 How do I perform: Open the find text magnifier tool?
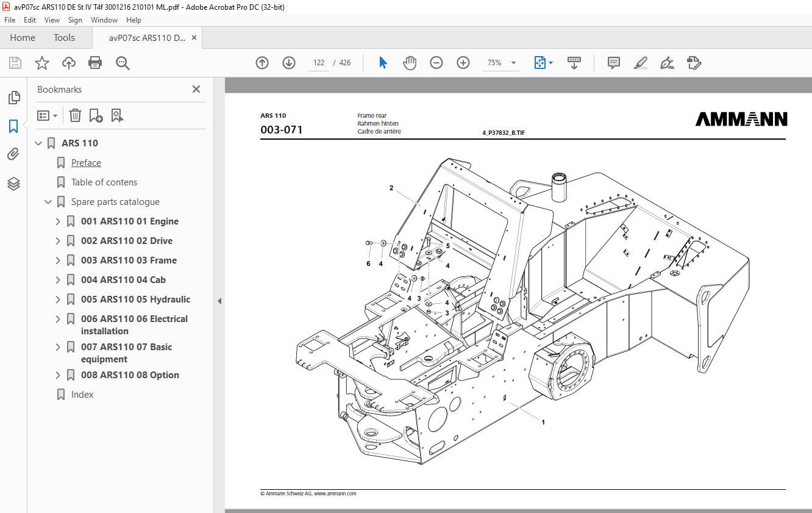click(123, 63)
